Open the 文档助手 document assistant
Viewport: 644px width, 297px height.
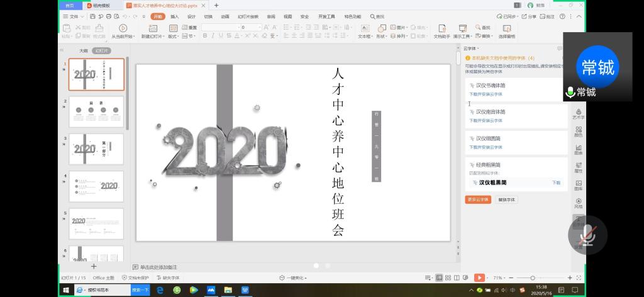coord(442,28)
